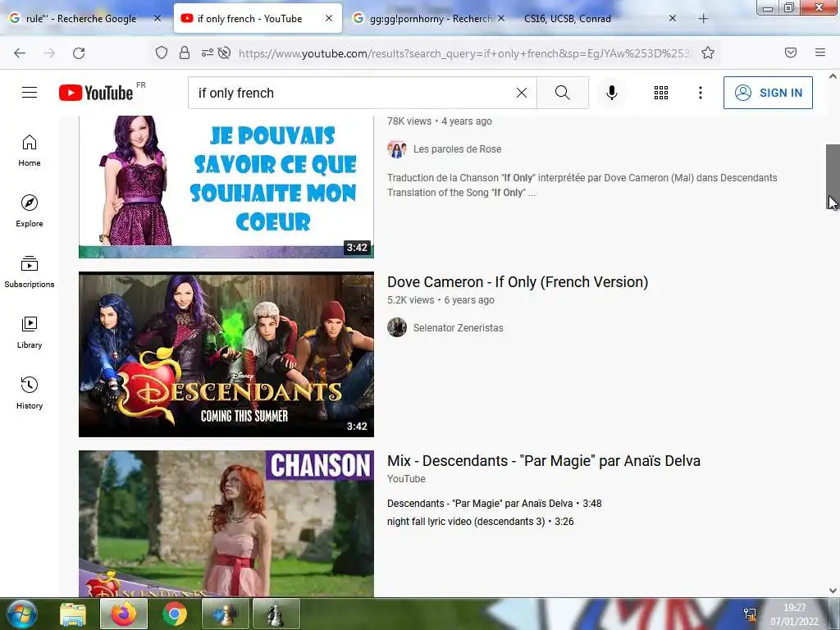840x630 pixels.
Task: Close the 'rule' Recherche Google tab
Action: [x=157, y=18]
